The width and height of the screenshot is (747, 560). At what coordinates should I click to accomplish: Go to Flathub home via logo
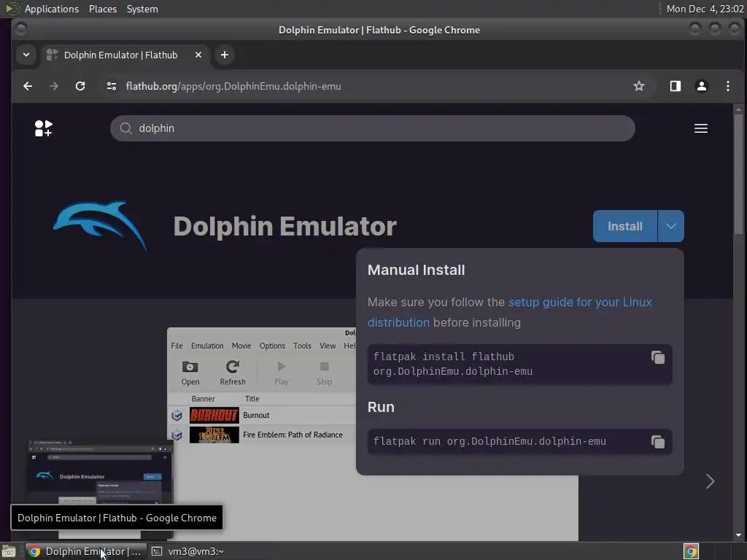43,128
